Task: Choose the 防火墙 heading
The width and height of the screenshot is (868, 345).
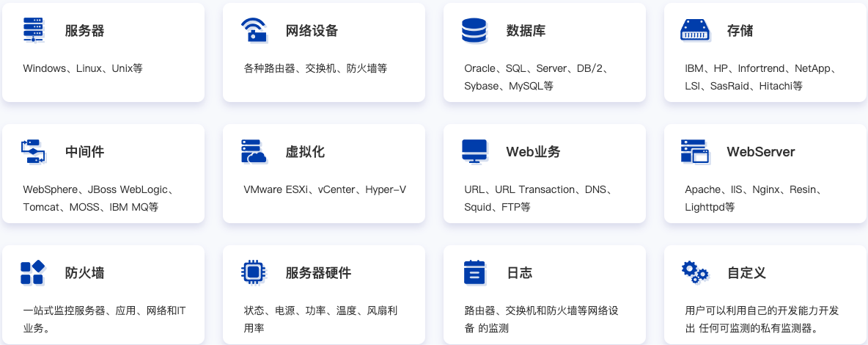Action: 85,273
